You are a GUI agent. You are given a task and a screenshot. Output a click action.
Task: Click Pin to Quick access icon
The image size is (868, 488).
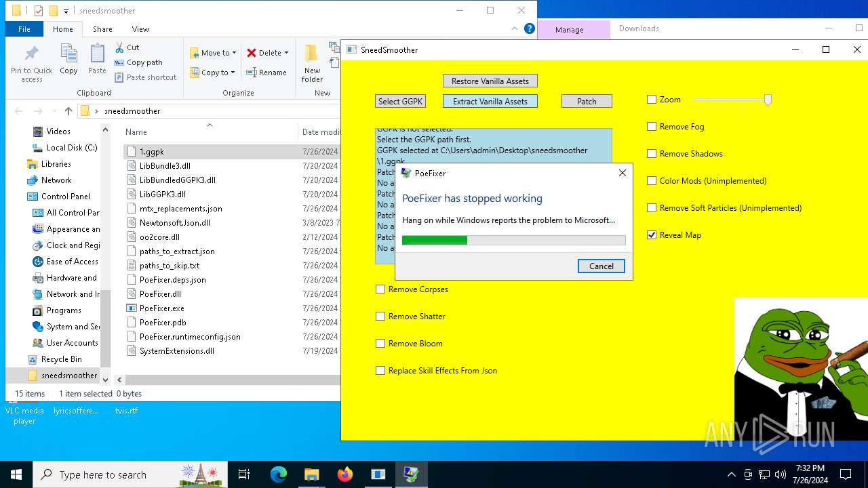31,54
